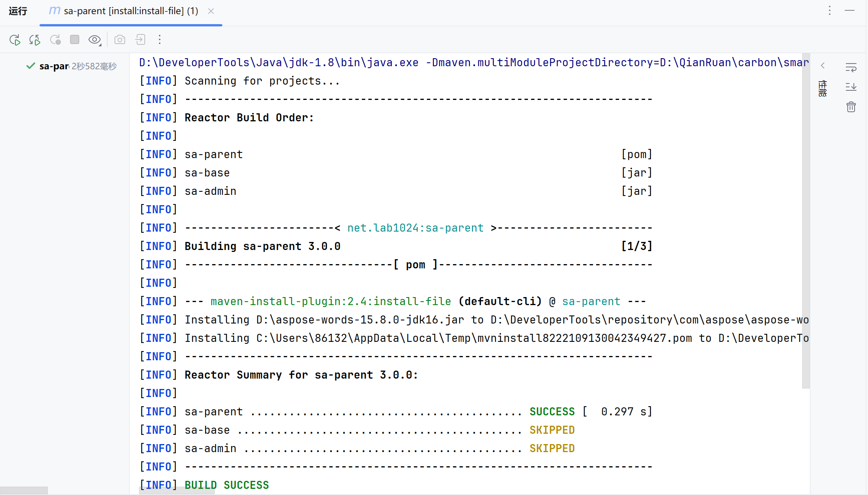Click the console vertical scrollbar
This screenshot has width=868, height=495.
(x=806, y=221)
